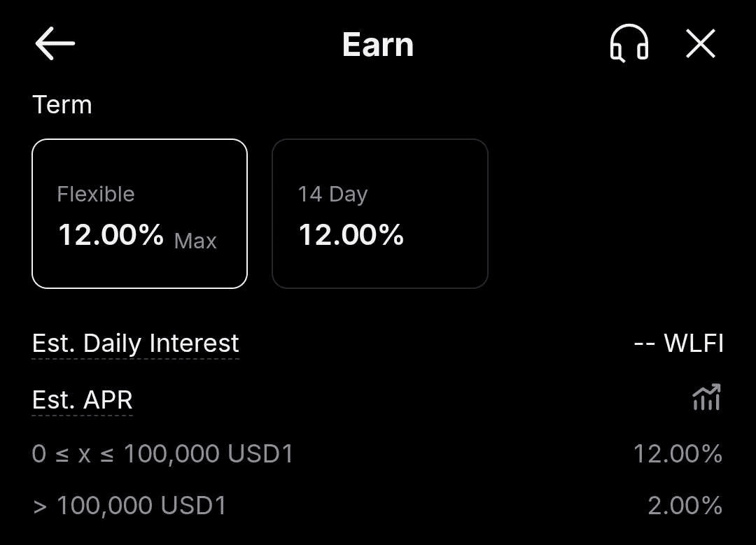Tap the Max label in Flexible card
This screenshot has width=756, height=545.
195,241
